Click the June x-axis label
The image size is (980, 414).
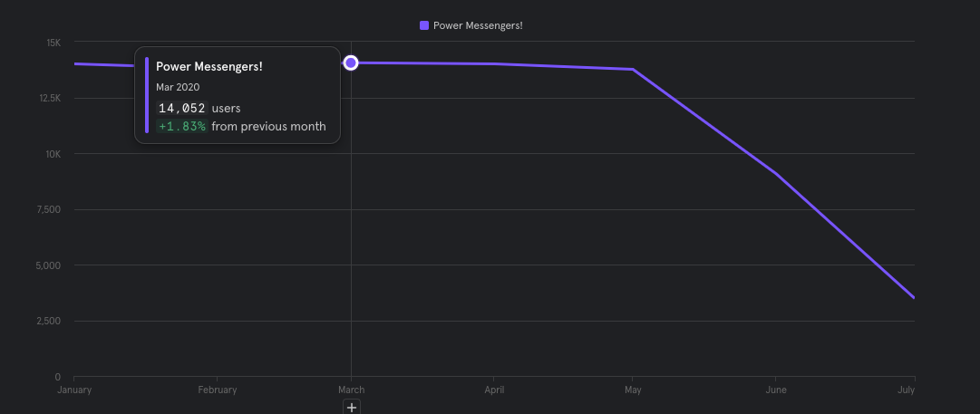point(775,390)
